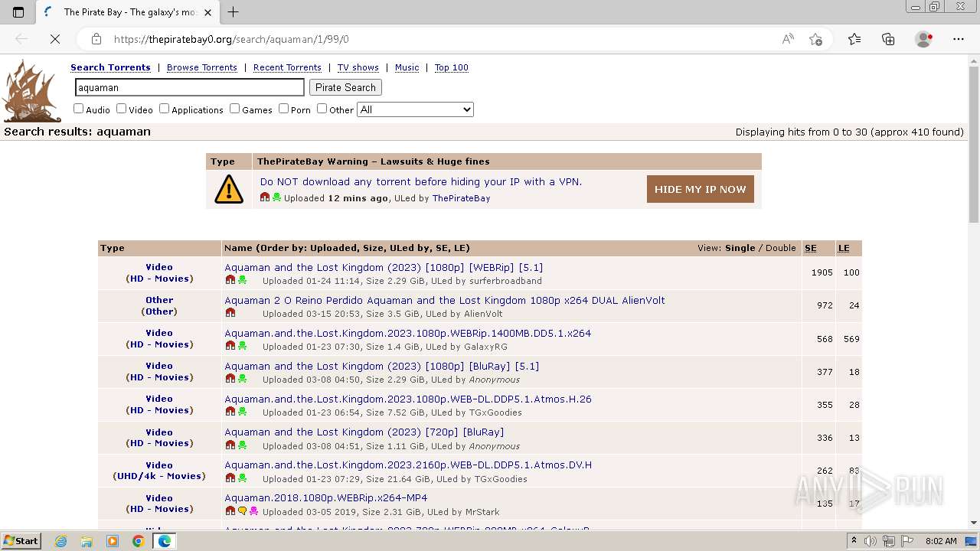
Task: Open the Collections panel
Action: tap(888, 39)
